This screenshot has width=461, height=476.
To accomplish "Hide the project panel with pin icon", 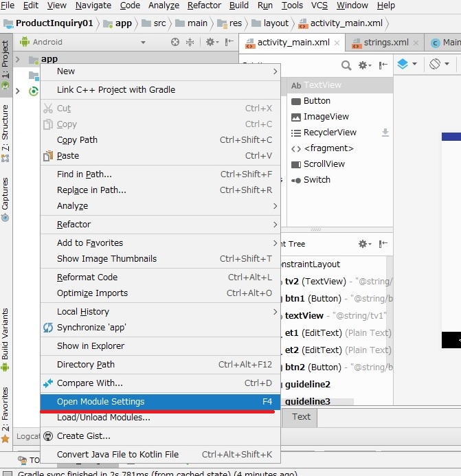I will pyautogui.click(x=229, y=42).
